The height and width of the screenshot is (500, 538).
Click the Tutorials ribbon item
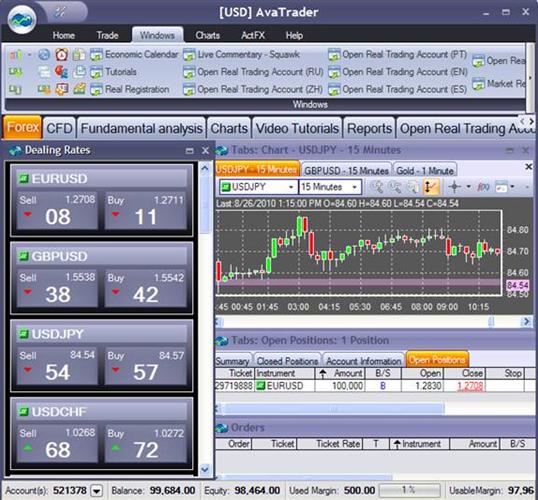[114, 72]
